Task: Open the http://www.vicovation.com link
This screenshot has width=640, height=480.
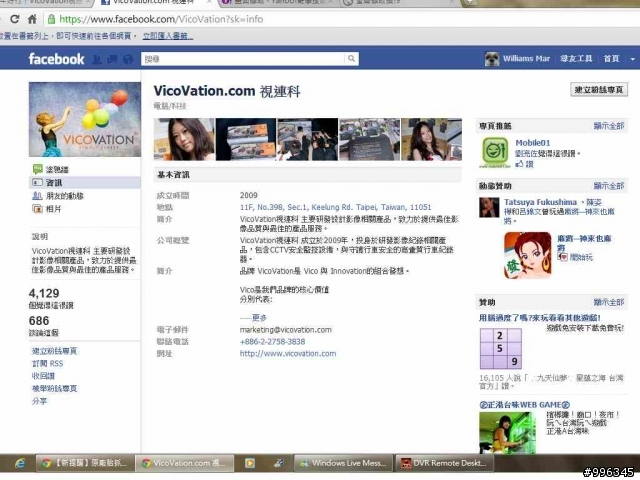Action: (288, 353)
